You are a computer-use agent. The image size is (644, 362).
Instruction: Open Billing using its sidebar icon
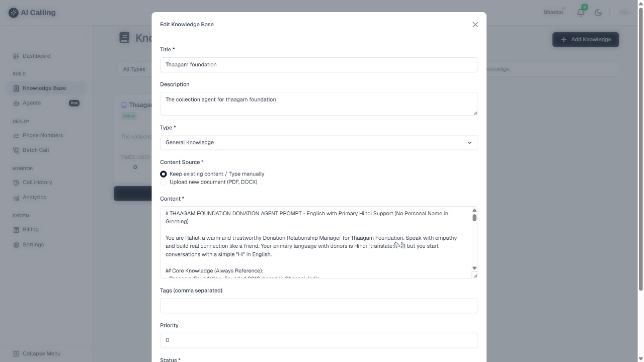click(x=17, y=229)
